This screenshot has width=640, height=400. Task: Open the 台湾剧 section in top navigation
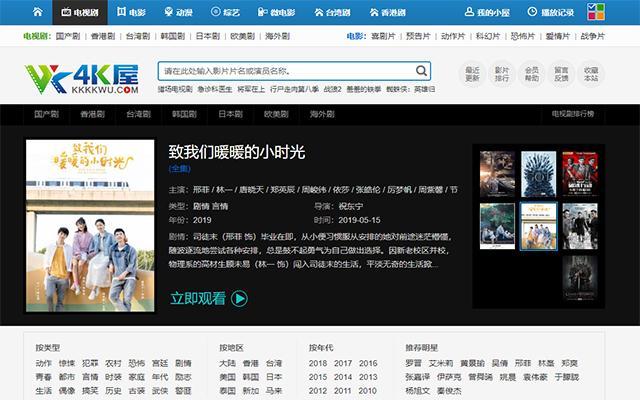coord(332,12)
